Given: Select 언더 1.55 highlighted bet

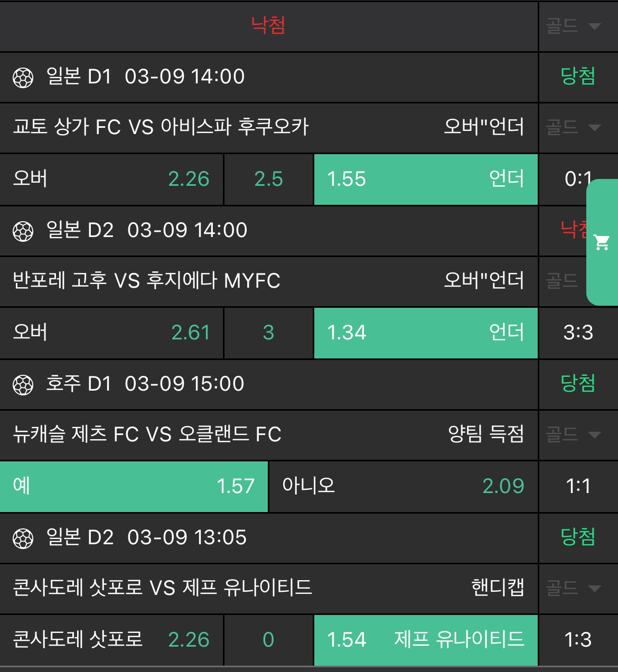Looking at the screenshot, I should tap(426, 179).
